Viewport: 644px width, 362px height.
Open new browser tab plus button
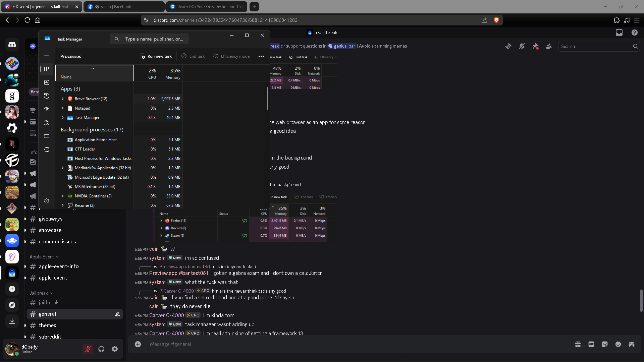pyautogui.click(x=254, y=7)
